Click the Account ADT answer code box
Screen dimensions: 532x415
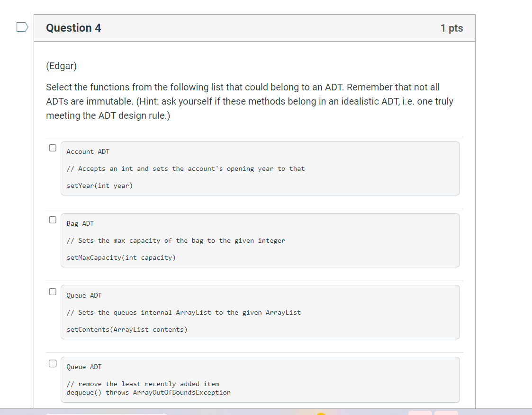[x=260, y=168]
